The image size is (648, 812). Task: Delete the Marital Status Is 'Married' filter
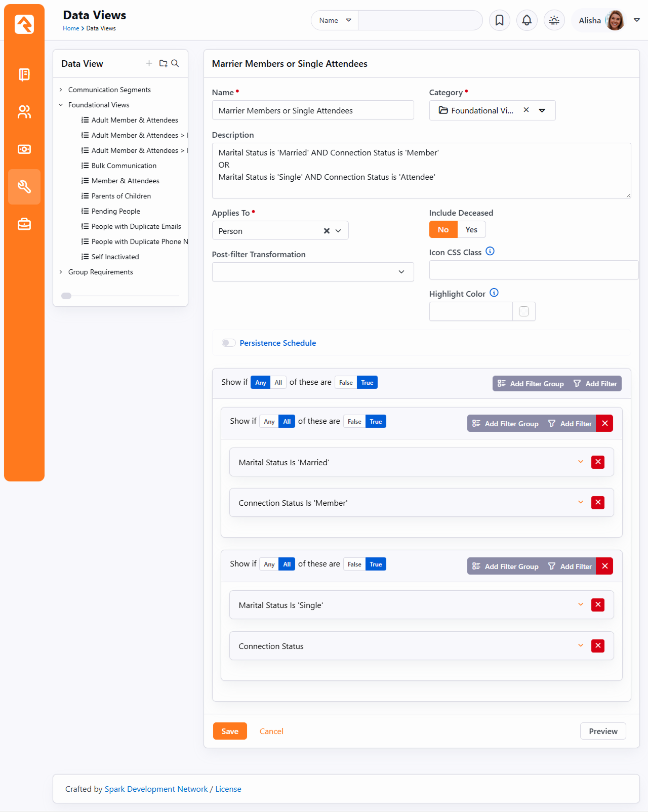coord(597,462)
